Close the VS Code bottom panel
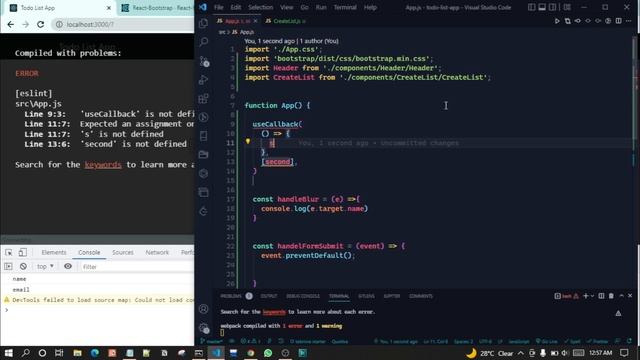Image resolution: width=640 pixels, height=360 pixels. [x=630, y=296]
